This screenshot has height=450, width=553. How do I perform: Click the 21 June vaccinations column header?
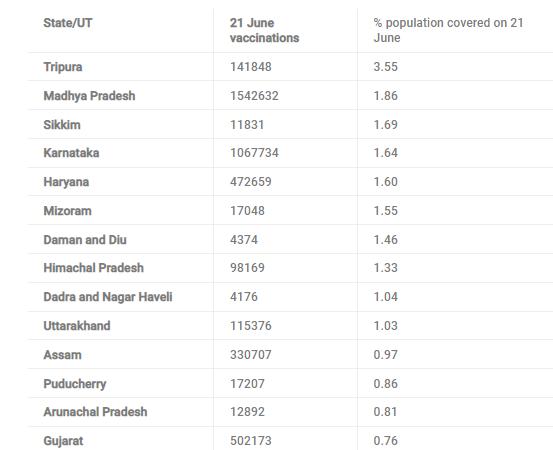265,30
